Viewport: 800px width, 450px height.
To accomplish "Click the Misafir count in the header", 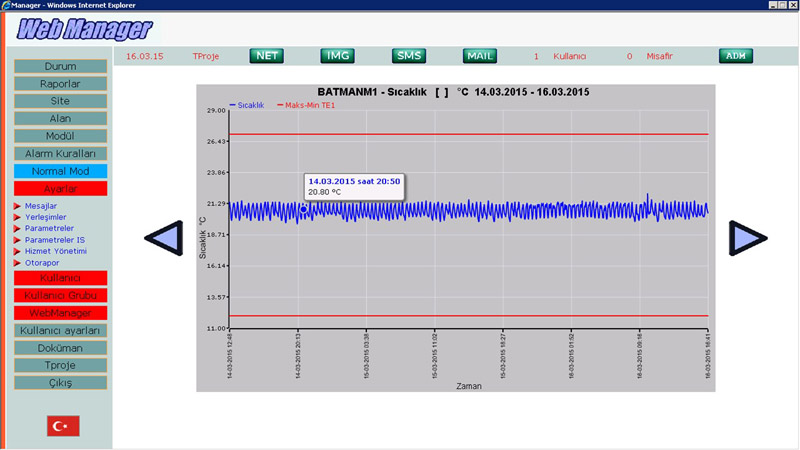I will [x=649, y=56].
